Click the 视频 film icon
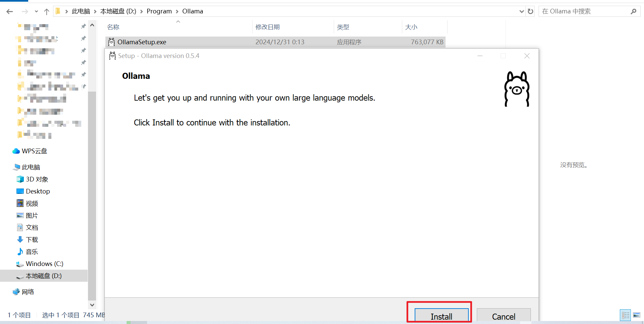This screenshot has height=324, width=644. click(x=20, y=203)
